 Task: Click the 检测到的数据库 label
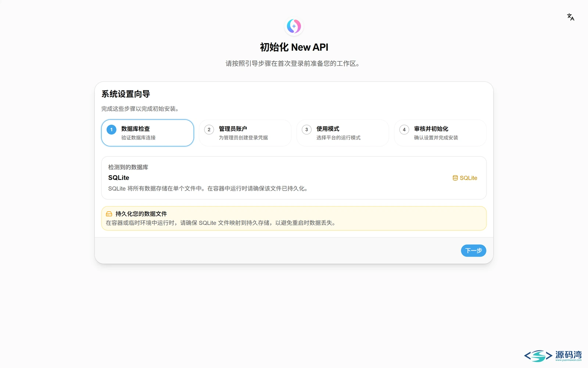tap(128, 167)
